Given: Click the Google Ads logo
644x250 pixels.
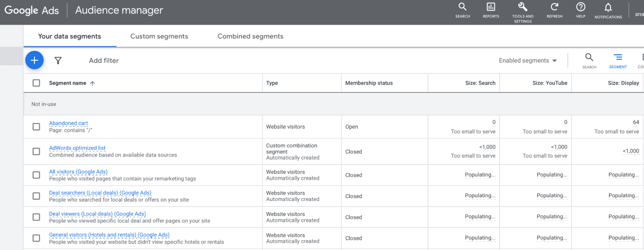Looking at the screenshot, I should point(31,10).
